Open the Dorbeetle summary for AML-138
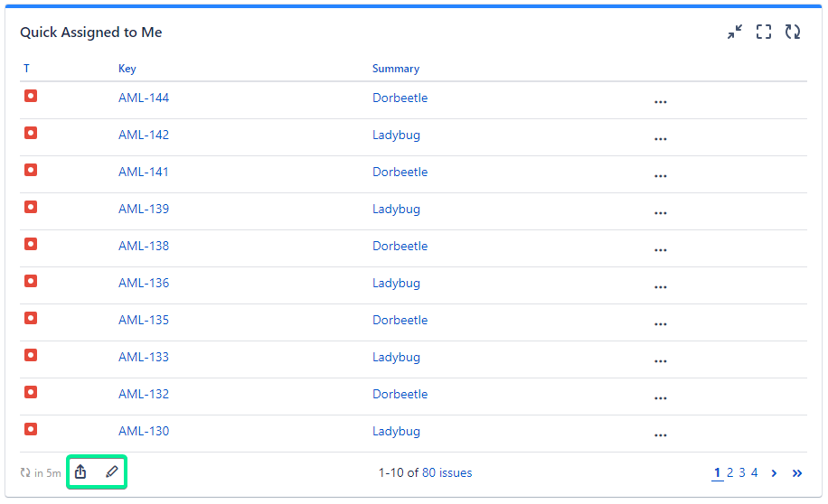The image size is (828, 504). coord(400,246)
